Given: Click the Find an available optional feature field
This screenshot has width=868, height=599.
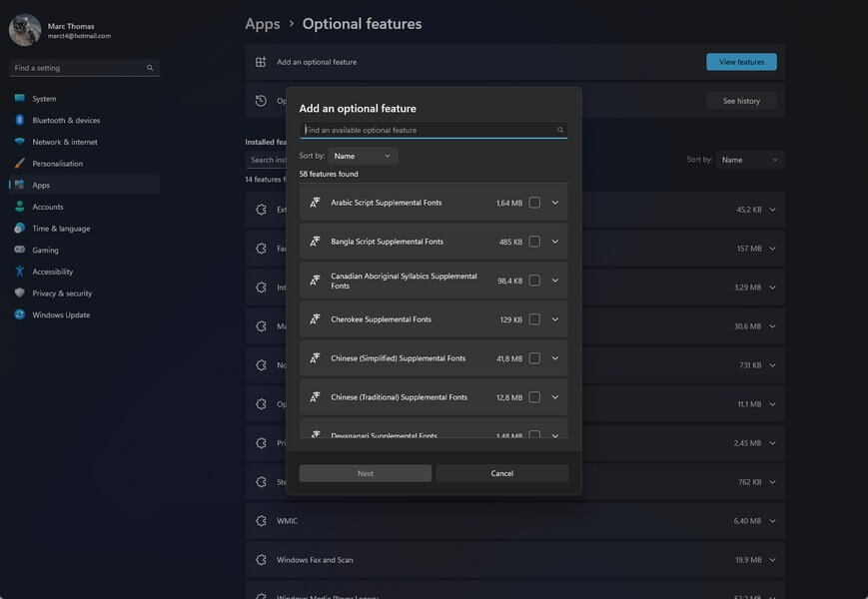Looking at the screenshot, I should (x=434, y=130).
